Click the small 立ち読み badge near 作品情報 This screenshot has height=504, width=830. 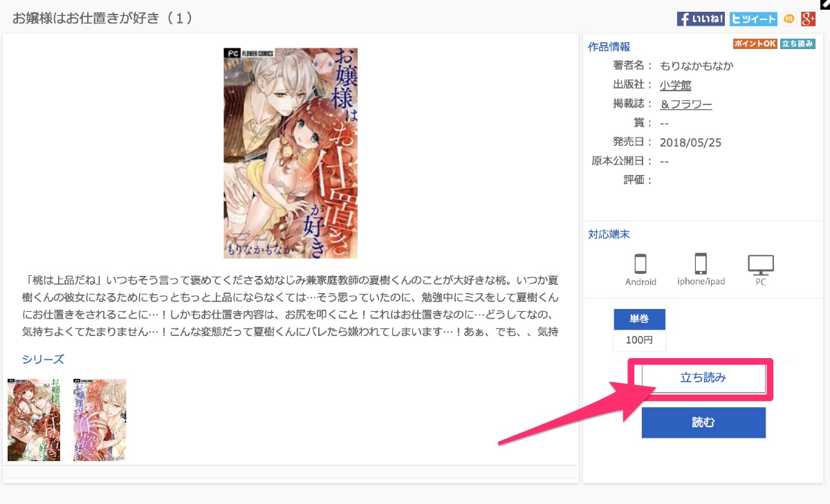[797, 44]
